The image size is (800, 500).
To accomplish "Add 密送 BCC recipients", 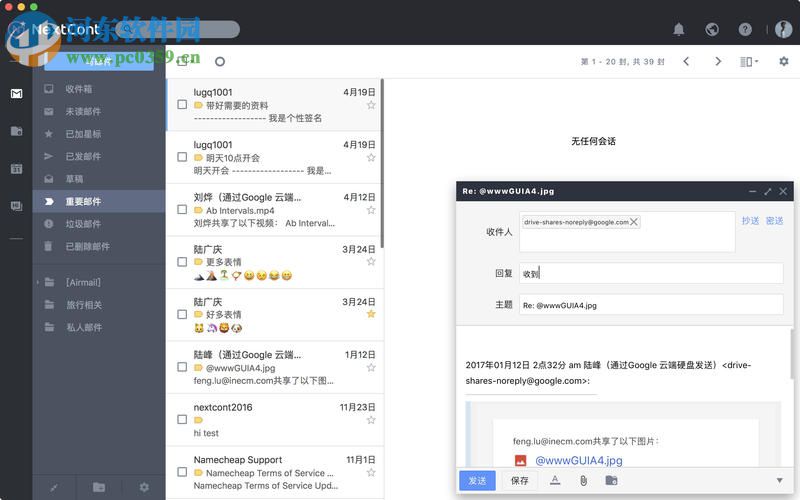I will pyautogui.click(x=774, y=220).
